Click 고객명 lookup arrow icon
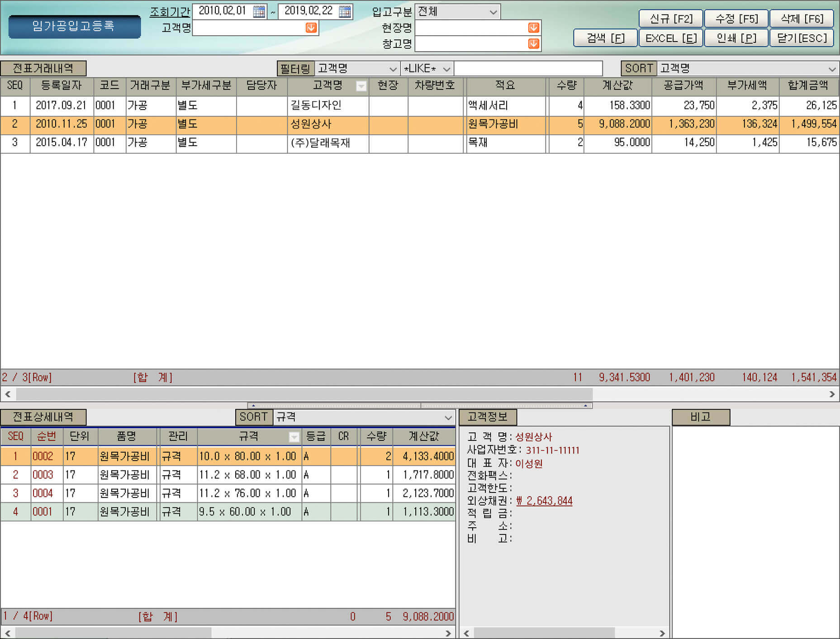Image resolution: width=840 pixels, height=639 pixels. [311, 28]
